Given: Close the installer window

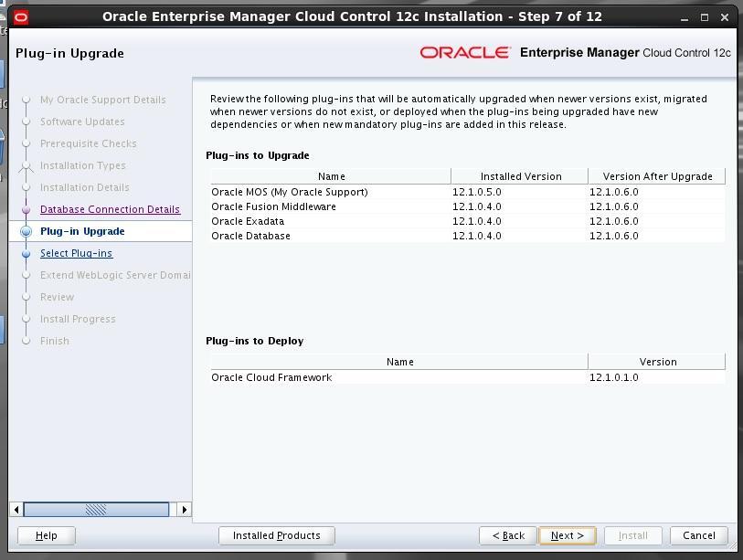Looking at the screenshot, I should click(x=725, y=18).
